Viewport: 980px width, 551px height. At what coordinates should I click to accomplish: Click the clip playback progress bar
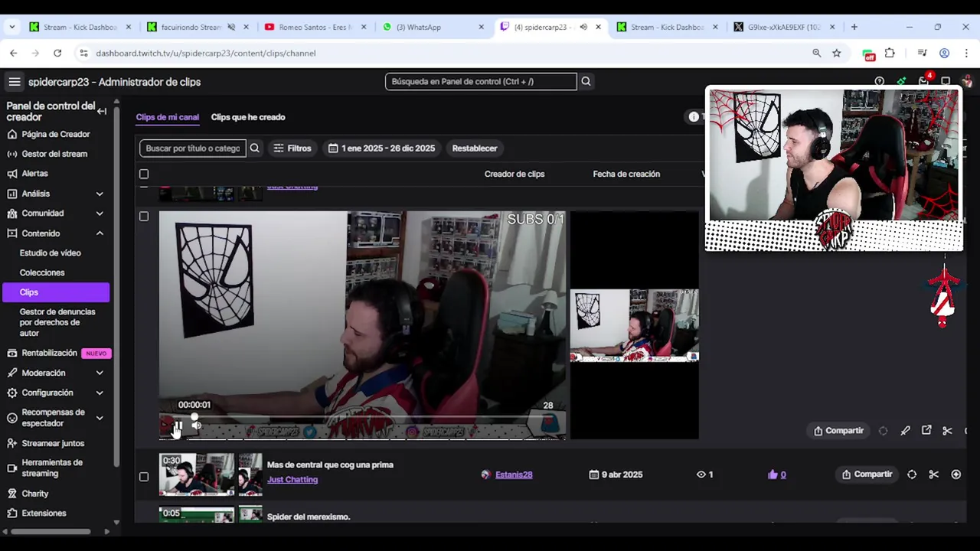(x=364, y=417)
